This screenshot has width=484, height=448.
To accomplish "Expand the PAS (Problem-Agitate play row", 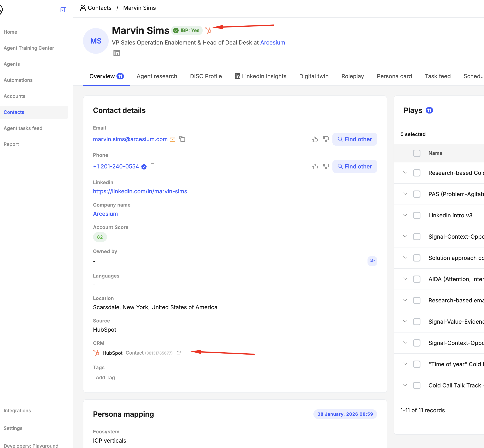I will click(x=405, y=194).
